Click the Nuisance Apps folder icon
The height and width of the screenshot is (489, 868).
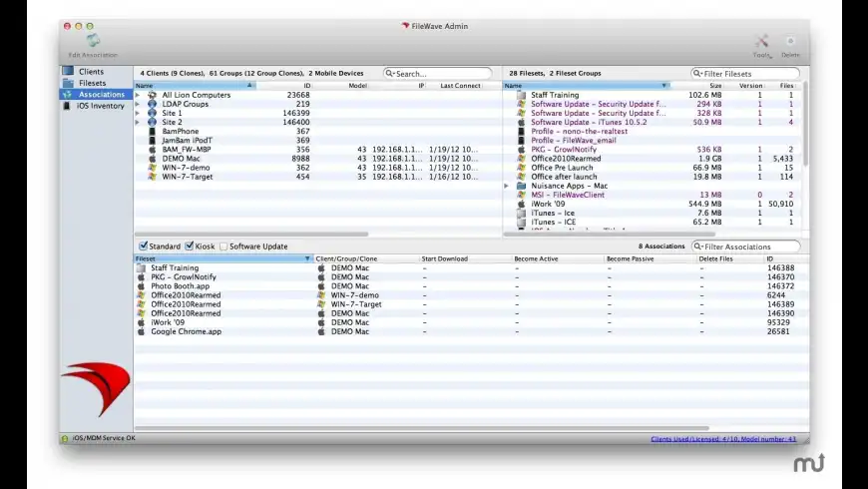[521, 186]
